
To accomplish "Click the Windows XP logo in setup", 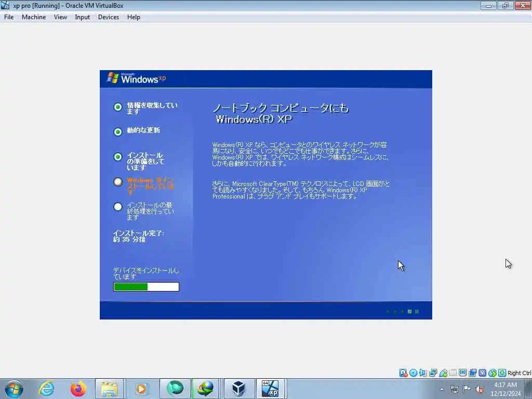I will click(137, 78).
